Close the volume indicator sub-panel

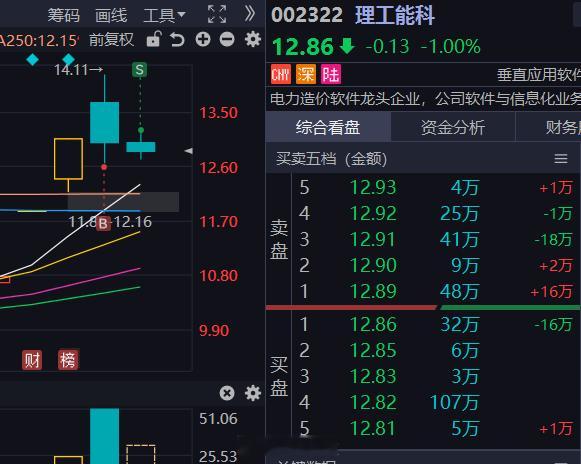click(227, 393)
